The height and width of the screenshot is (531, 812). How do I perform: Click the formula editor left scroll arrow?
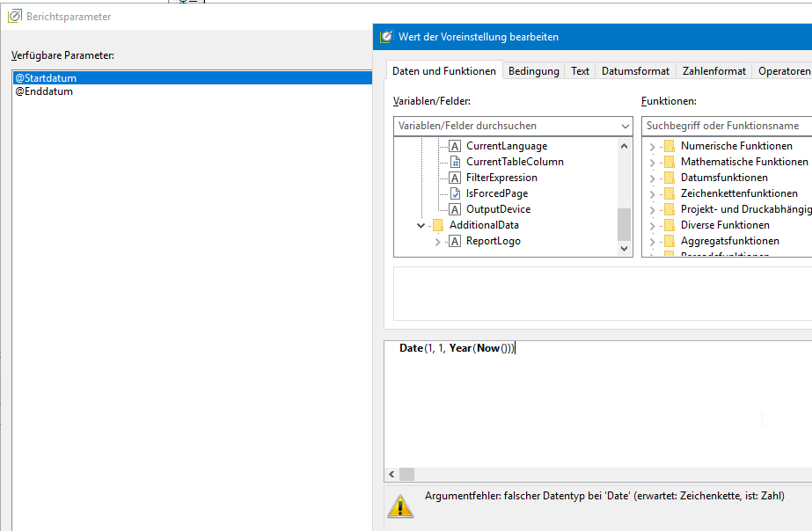[x=391, y=474]
